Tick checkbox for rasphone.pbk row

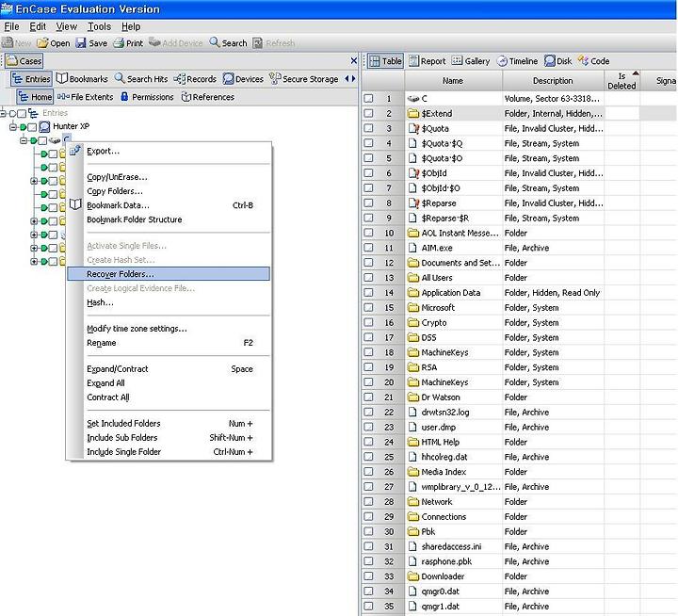point(368,561)
